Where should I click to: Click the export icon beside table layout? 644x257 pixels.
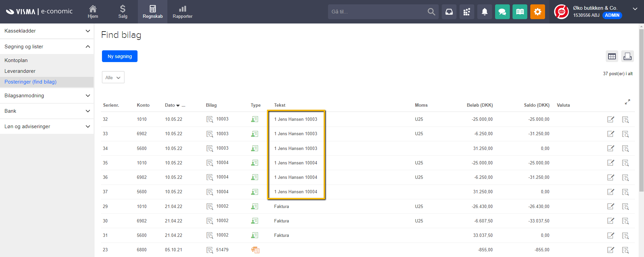click(627, 56)
